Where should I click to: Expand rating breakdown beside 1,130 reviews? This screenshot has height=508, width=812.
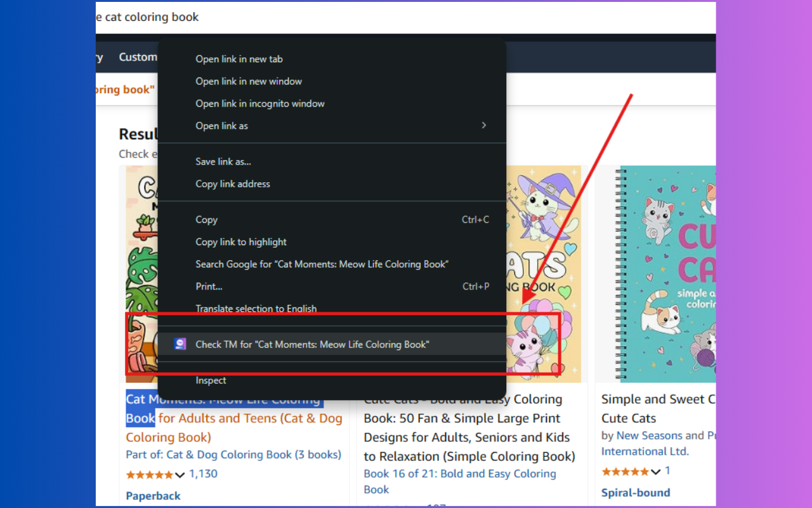pos(180,474)
